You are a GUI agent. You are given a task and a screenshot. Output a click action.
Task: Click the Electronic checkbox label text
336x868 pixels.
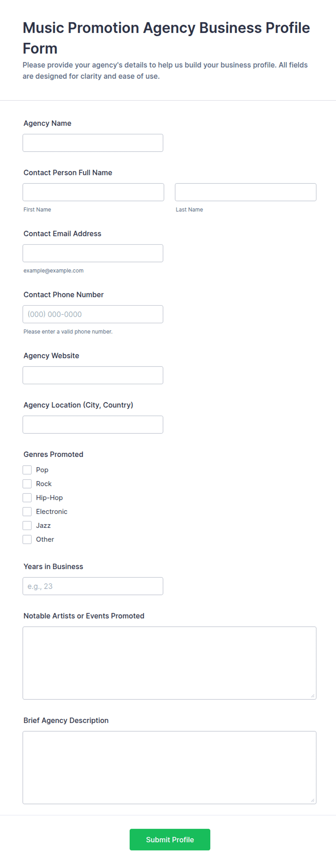(52, 512)
